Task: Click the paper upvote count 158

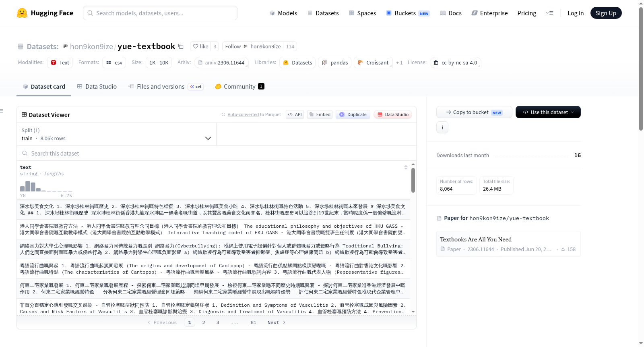Action: [568, 249]
